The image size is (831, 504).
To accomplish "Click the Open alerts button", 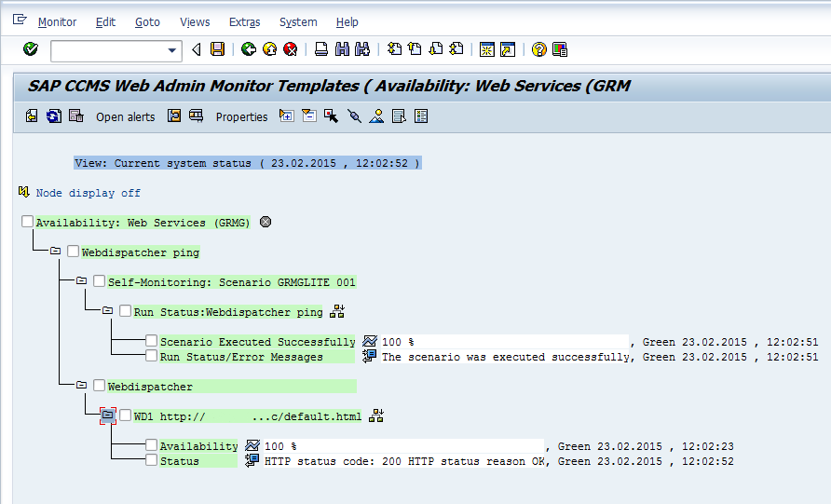I will 126,116.
